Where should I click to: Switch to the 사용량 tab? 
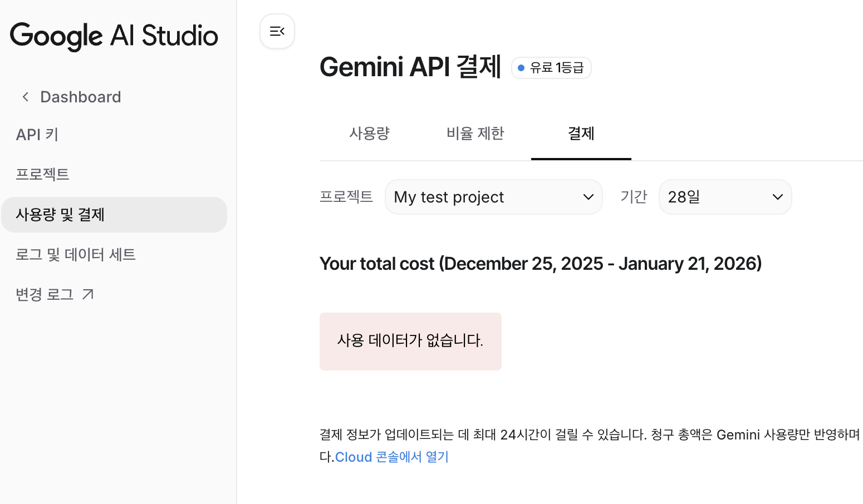(369, 134)
